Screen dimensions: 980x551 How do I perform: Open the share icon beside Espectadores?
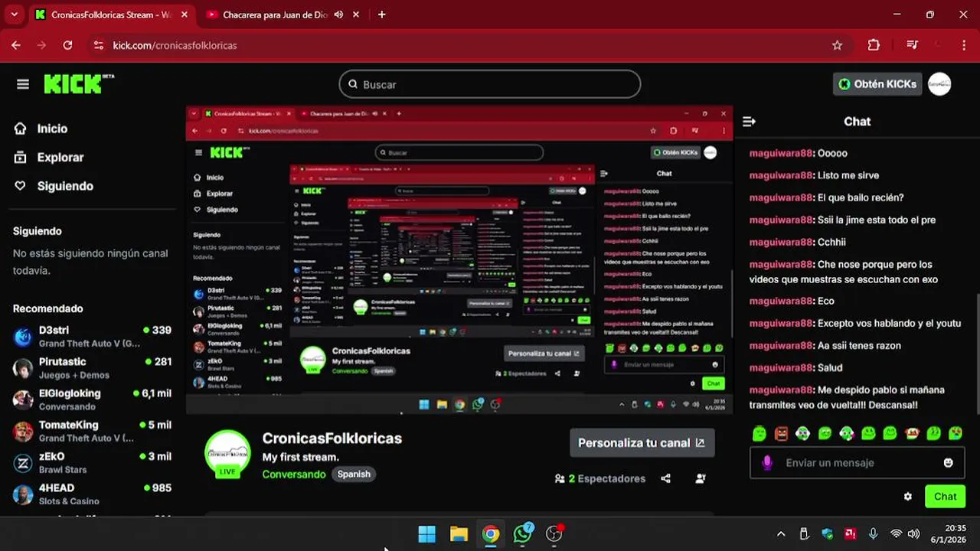tap(665, 478)
